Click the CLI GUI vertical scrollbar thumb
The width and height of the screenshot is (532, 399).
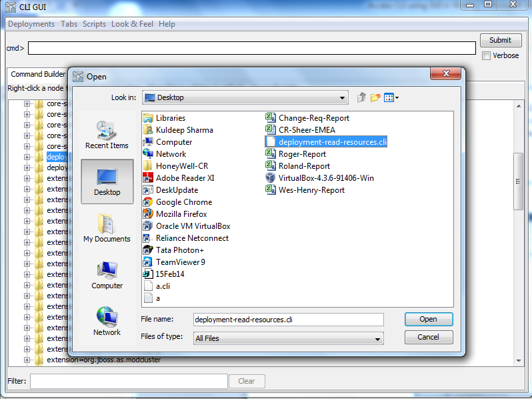coord(518,181)
